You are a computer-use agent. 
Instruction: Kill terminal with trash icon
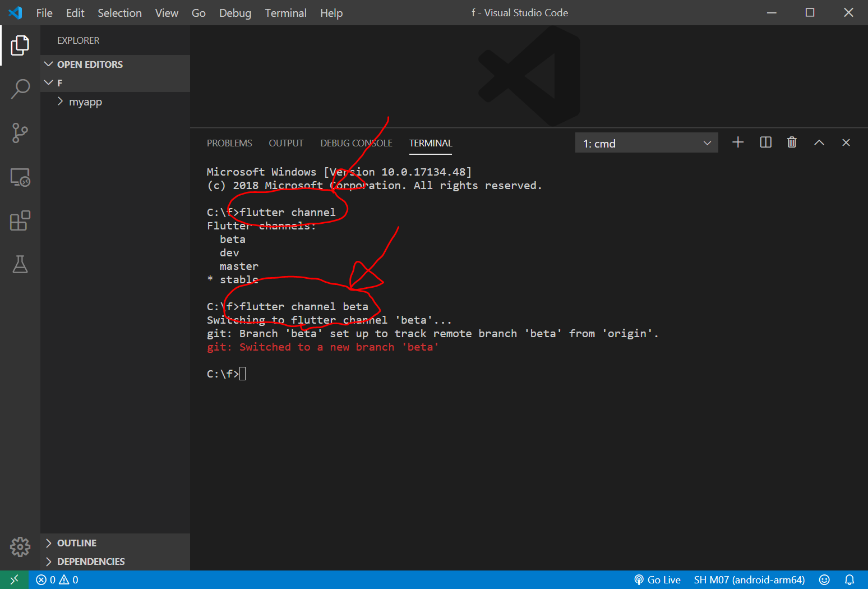(x=792, y=142)
